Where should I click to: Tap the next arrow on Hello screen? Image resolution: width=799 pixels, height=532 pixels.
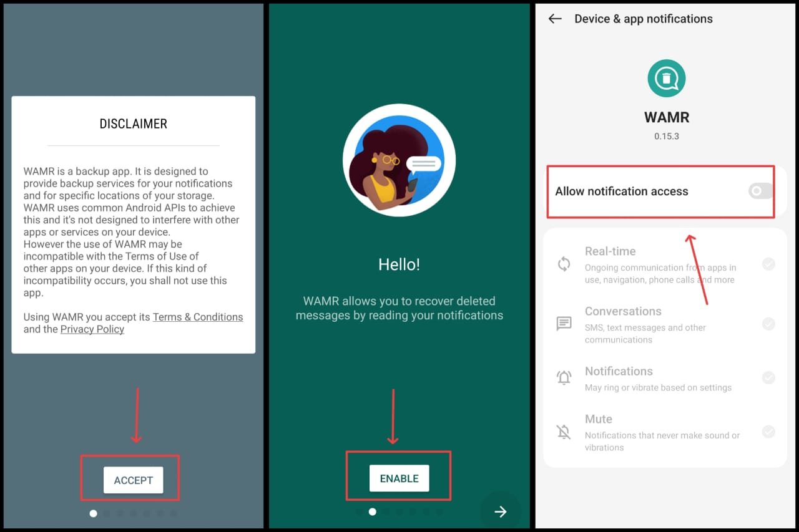click(500, 511)
